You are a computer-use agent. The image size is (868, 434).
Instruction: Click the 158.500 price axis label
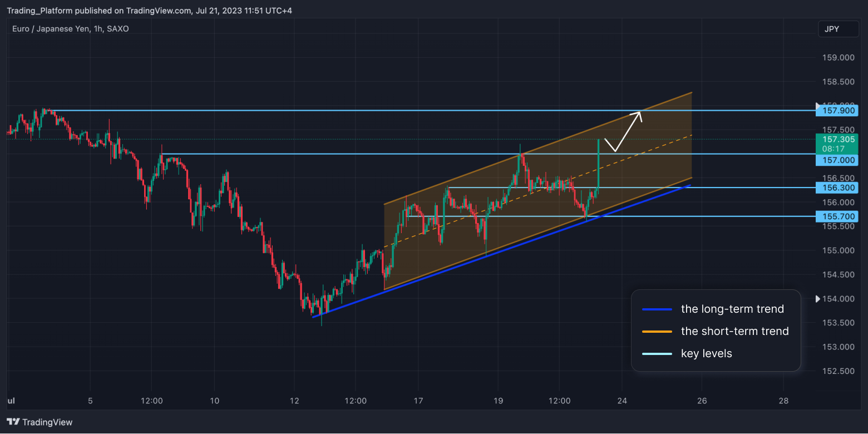(839, 82)
